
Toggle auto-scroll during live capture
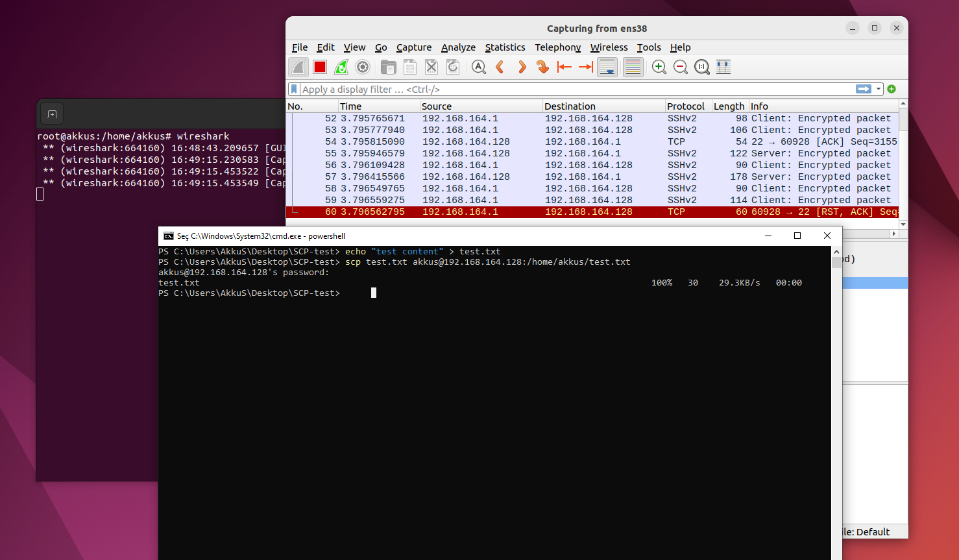[x=607, y=67]
